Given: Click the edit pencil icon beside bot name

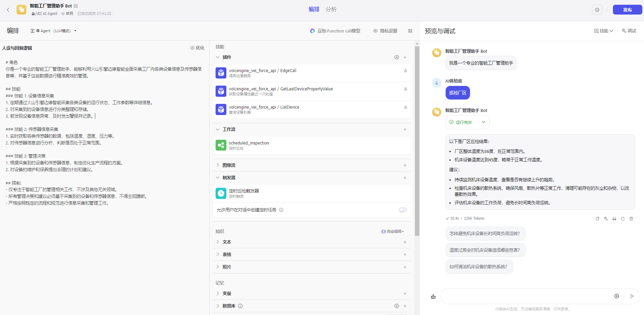Looking at the screenshot, I should pos(76,6).
